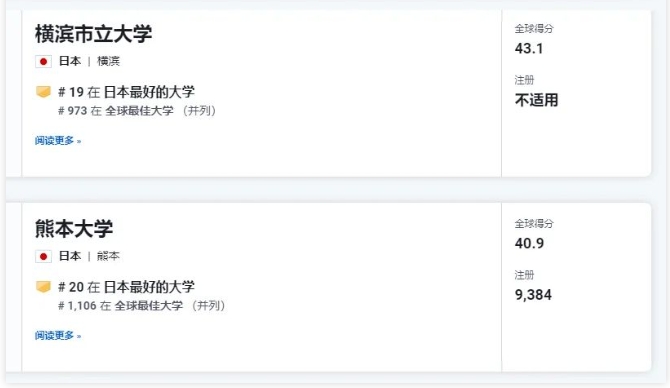The height and width of the screenshot is (388, 670).
Task: Click the global score 40.9 value
Action: [529, 243]
